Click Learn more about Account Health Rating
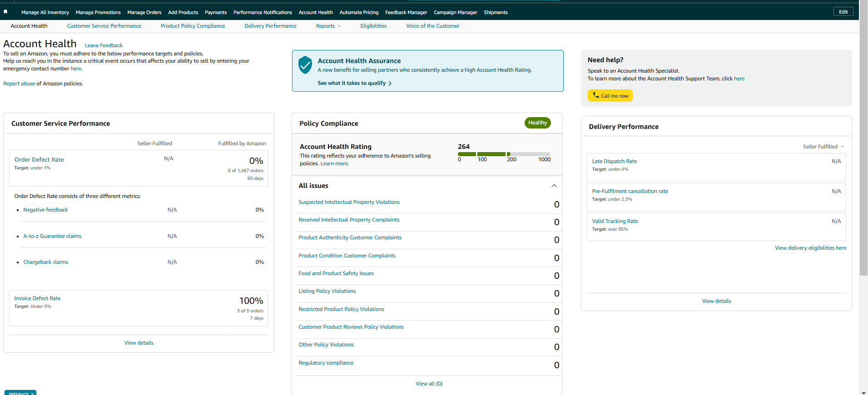The height and width of the screenshot is (395, 868). (x=334, y=163)
